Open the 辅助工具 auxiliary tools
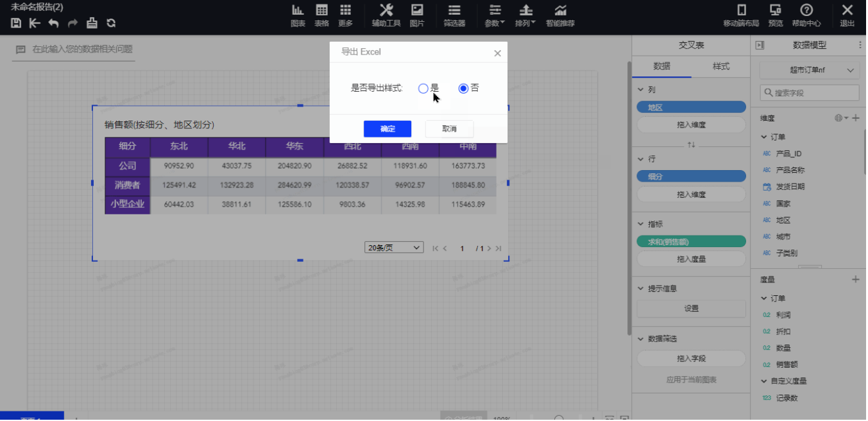868x421 pixels. [x=386, y=15]
